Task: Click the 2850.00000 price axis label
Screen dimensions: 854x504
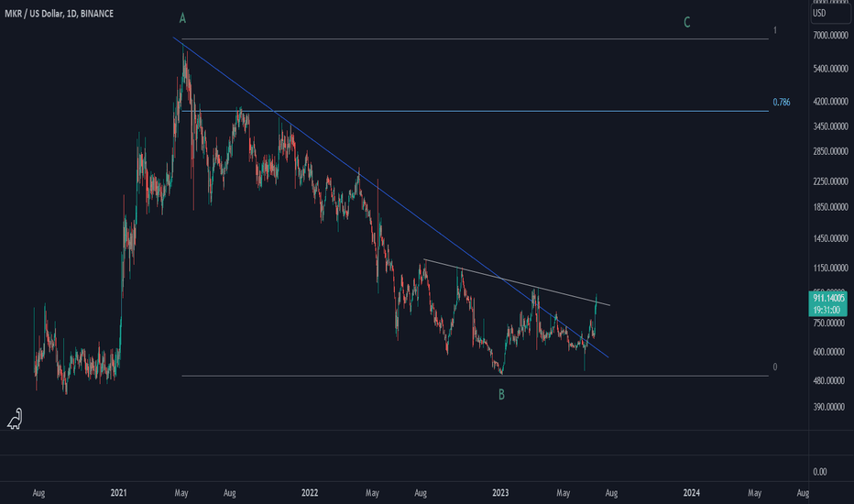Action: click(x=830, y=151)
